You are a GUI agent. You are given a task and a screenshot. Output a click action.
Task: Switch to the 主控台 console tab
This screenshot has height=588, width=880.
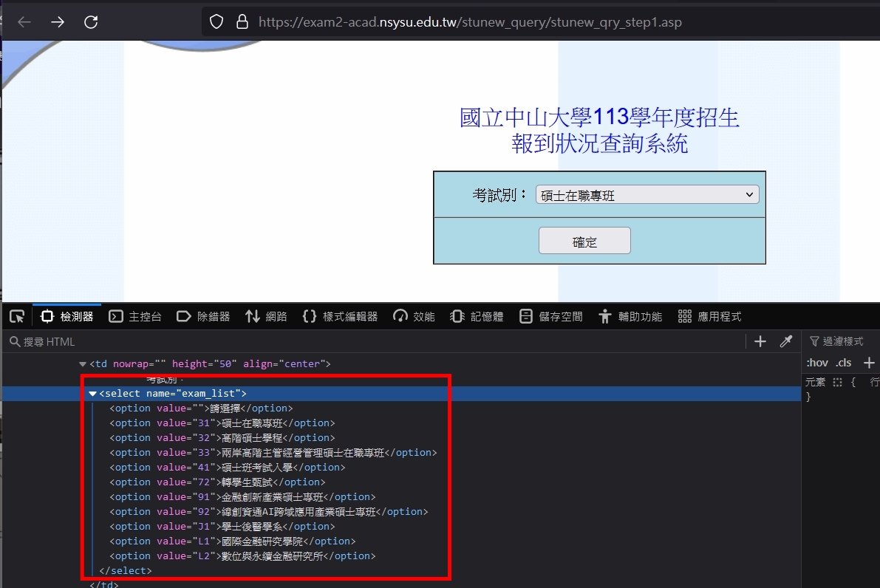(135, 317)
